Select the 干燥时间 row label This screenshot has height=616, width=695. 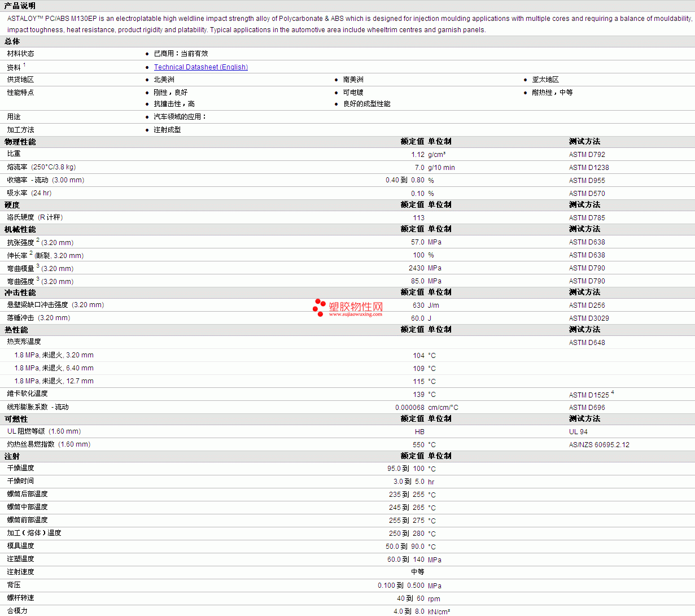[x=20, y=481]
